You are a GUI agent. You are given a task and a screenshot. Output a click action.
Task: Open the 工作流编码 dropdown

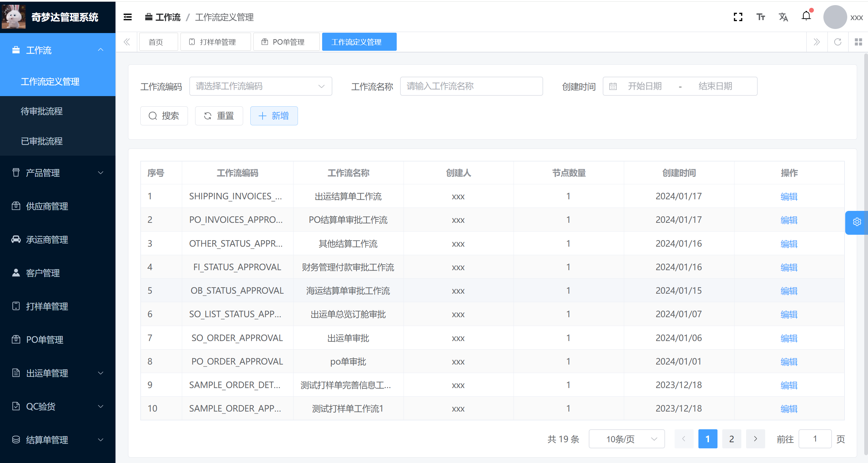pyautogui.click(x=261, y=87)
